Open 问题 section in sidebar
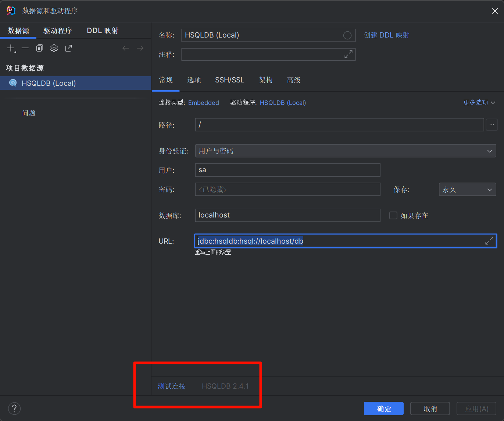The width and height of the screenshot is (504, 421). pyautogui.click(x=29, y=113)
